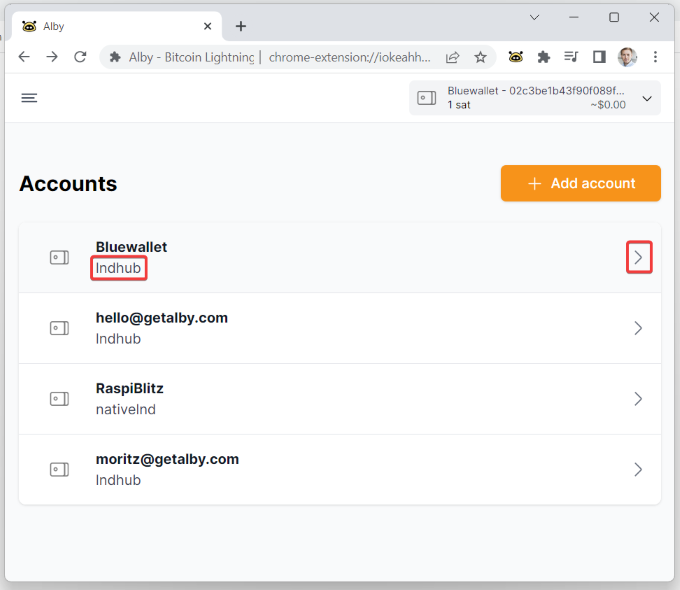This screenshot has width=680, height=590.
Task: Click the Add account button
Action: (581, 183)
